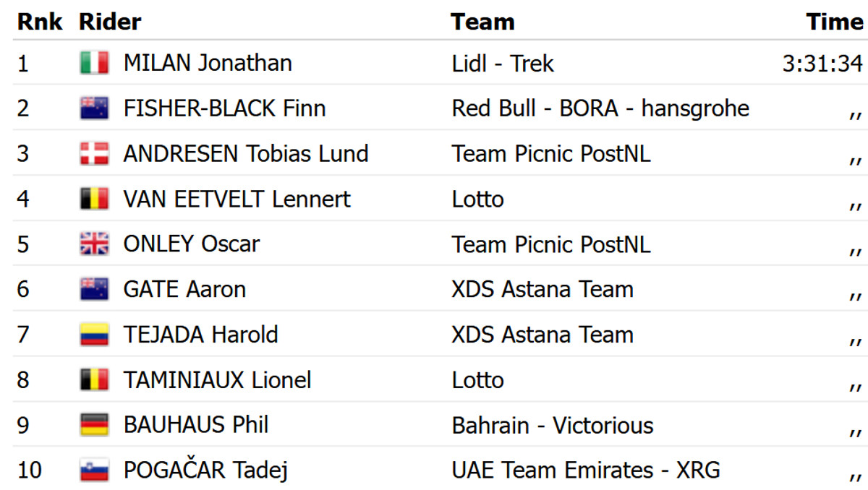This screenshot has height=490, width=868.
Task: Click the Colombian flag beside Tejada Harold
Action: click(94, 335)
